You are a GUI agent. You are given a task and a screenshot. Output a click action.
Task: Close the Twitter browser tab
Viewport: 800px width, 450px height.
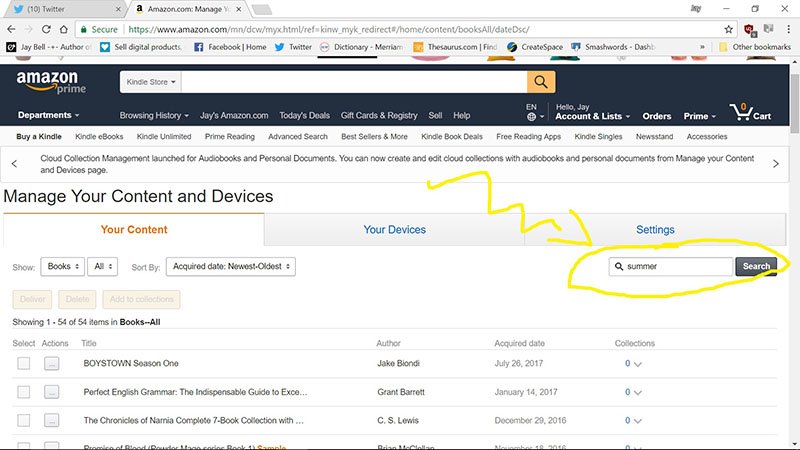[x=118, y=9]
